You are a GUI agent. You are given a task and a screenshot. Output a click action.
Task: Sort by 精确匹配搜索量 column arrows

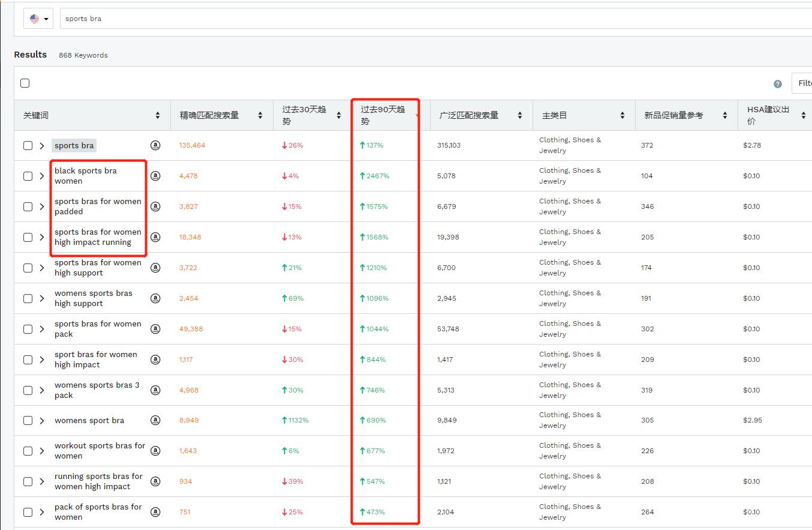tap(260, 115)
